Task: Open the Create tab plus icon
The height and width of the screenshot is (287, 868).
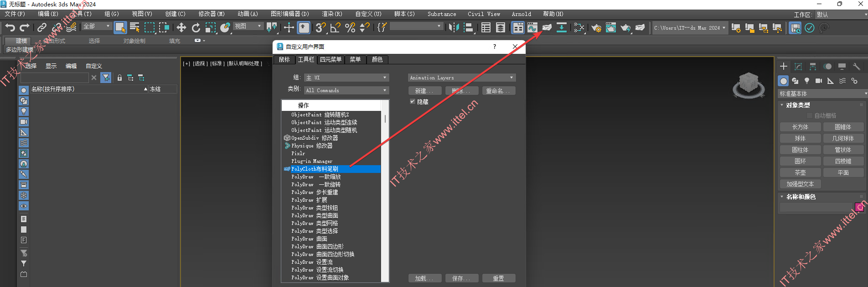Action: pos(784,66)
